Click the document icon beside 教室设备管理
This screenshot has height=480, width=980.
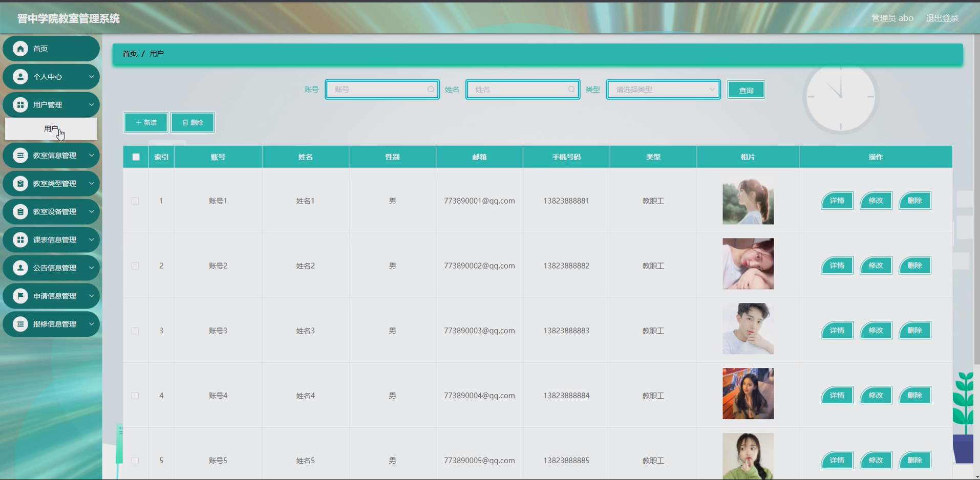[x=20, y=212]
